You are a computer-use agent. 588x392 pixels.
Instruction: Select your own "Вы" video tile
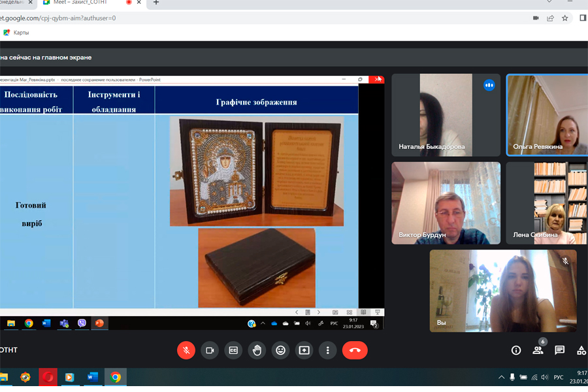[x=503, y=291]
